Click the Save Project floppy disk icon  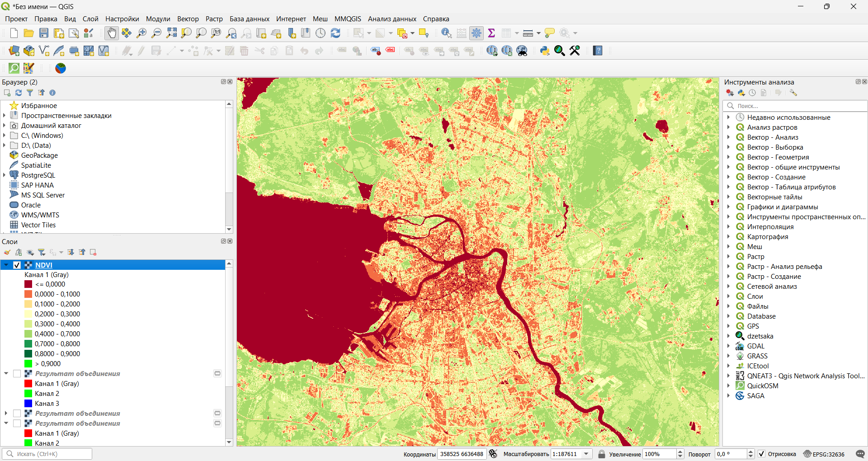[44, 33]
